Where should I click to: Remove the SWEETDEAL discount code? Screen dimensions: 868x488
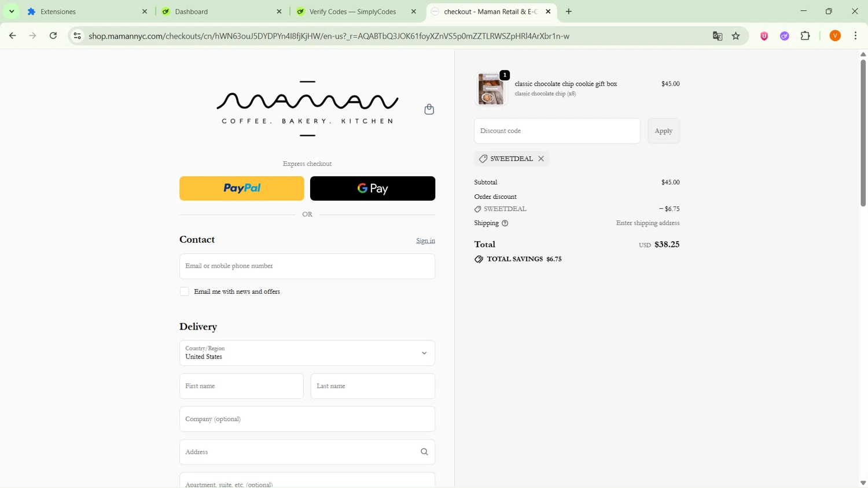pyautogui.click(x=541, y=158)
